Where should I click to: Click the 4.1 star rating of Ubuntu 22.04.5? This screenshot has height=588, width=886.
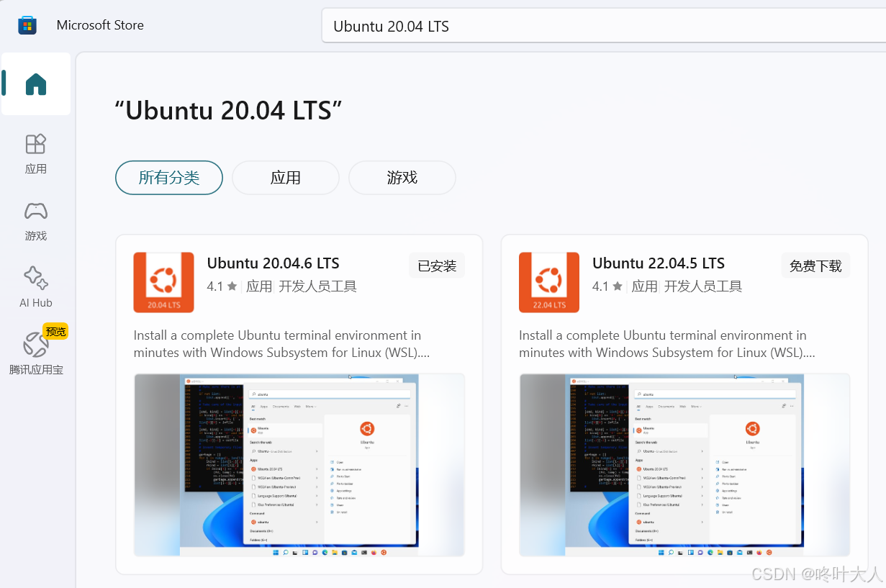(607, 286)
